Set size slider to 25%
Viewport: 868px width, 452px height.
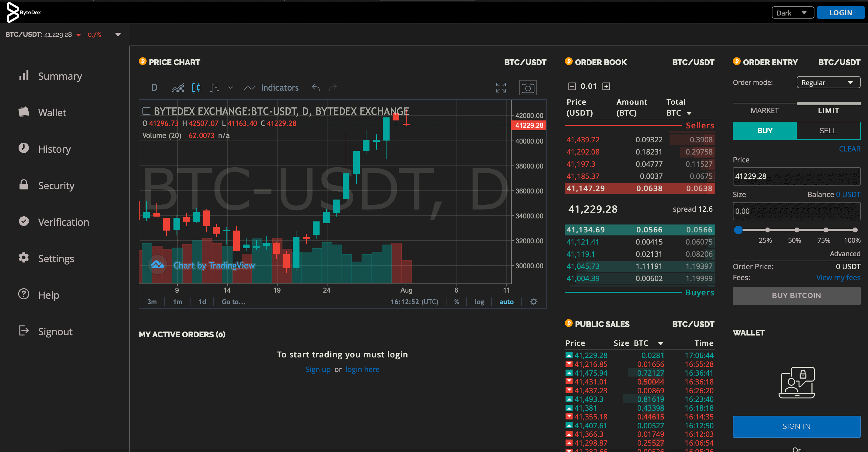coord(767,230)
